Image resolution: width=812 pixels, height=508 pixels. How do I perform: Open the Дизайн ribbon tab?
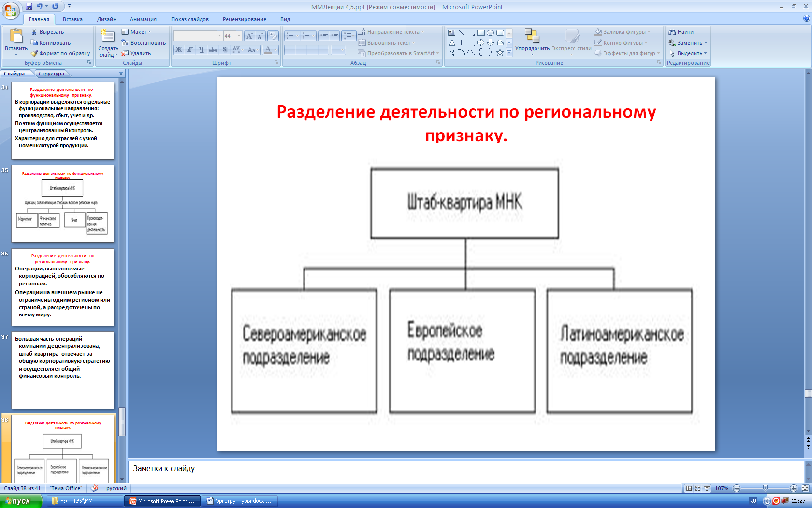click(x=106, y=19)
